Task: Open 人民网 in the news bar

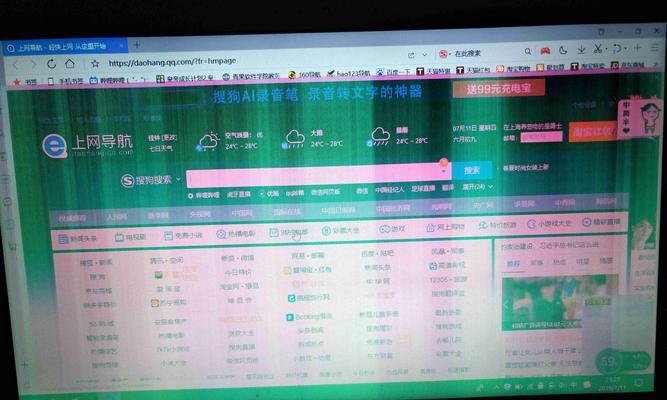Action: (x=117, y=217)
